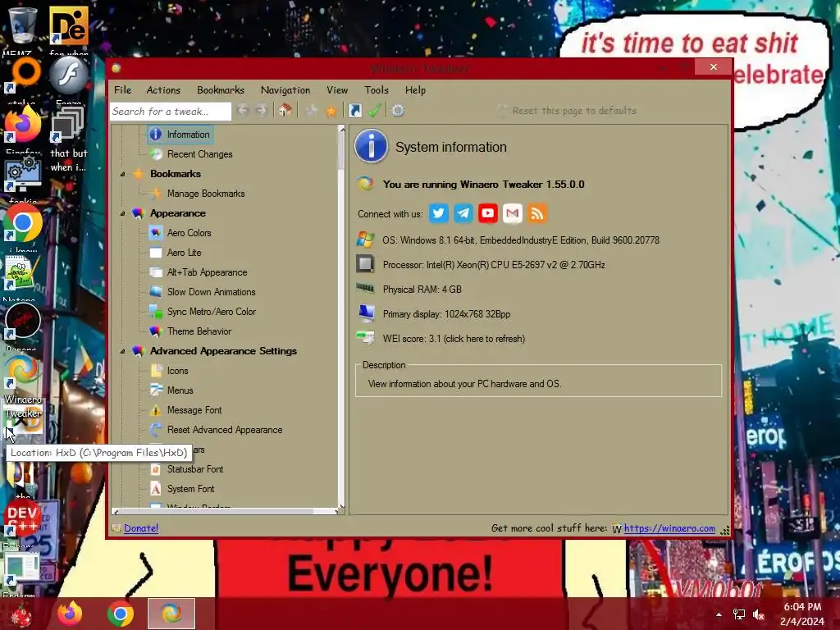Screen dimensions: 840x630
Task: Open the RSS feed icon
Action: click(537, 213)
